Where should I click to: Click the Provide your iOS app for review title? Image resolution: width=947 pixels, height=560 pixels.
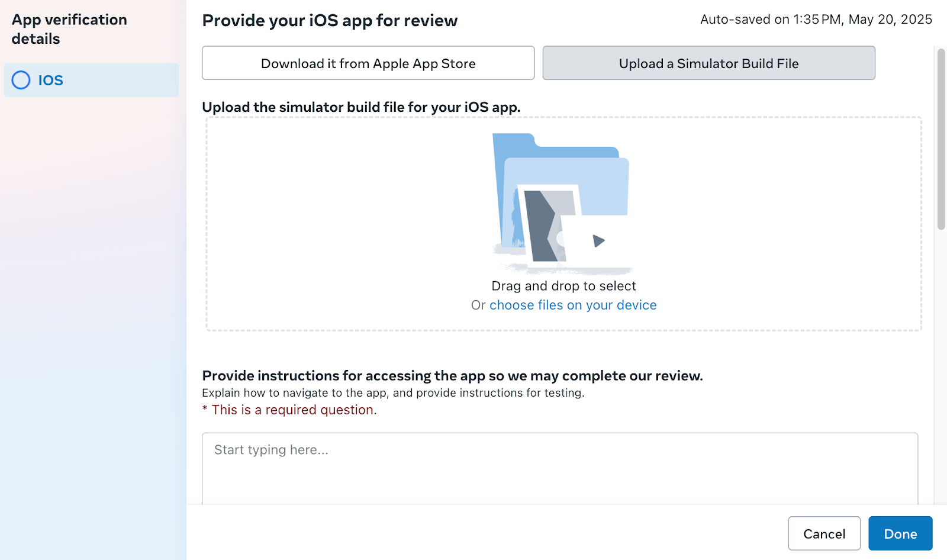click(x=330, y=21)
